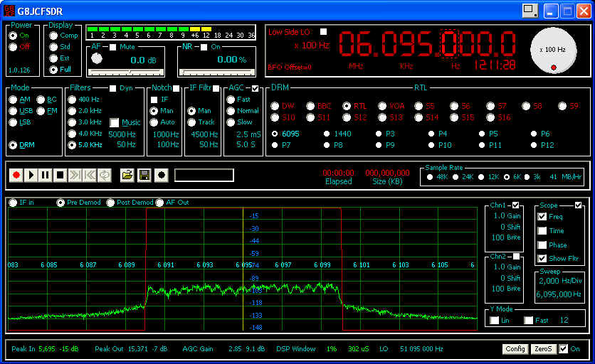Viewport: 595px width, 364px height.
Task: Click the x 100 Hz tuning knob
Action: [552, 50]
